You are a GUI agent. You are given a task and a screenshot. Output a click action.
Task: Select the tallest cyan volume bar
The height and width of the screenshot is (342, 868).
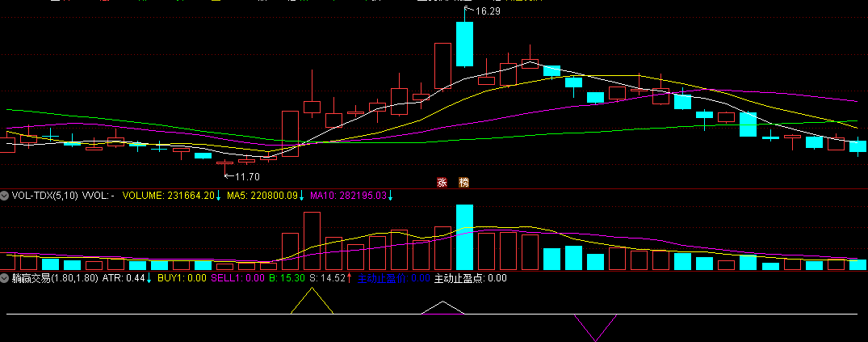[464, 237]
